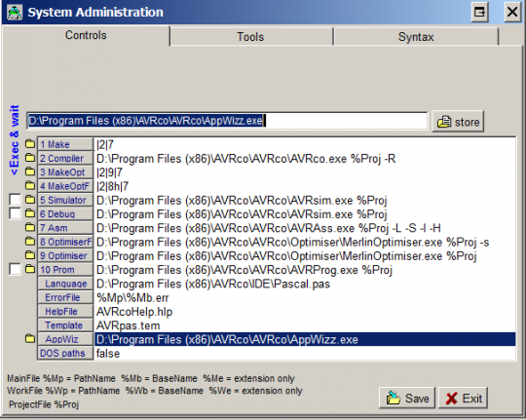Click inside the AppWizz.exe path text field
This screenshot has height=420, width=526.
click(x=227, y=121)
